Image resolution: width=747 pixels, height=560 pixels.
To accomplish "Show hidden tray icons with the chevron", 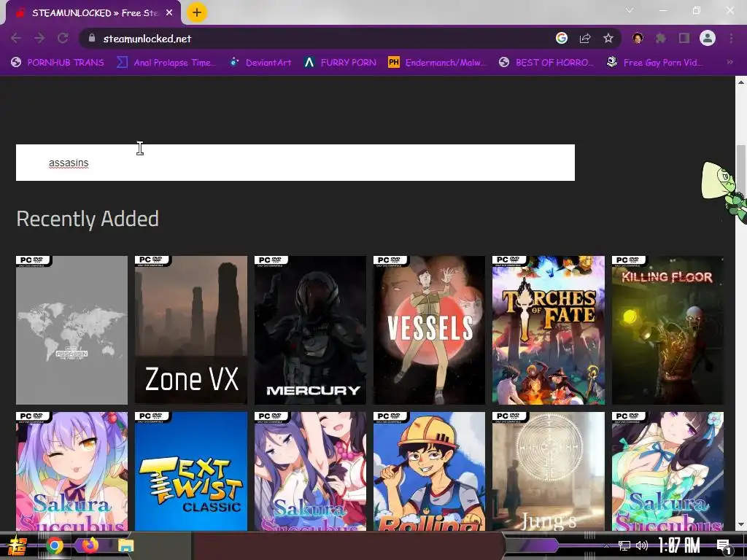I will [x=606, y=545].
